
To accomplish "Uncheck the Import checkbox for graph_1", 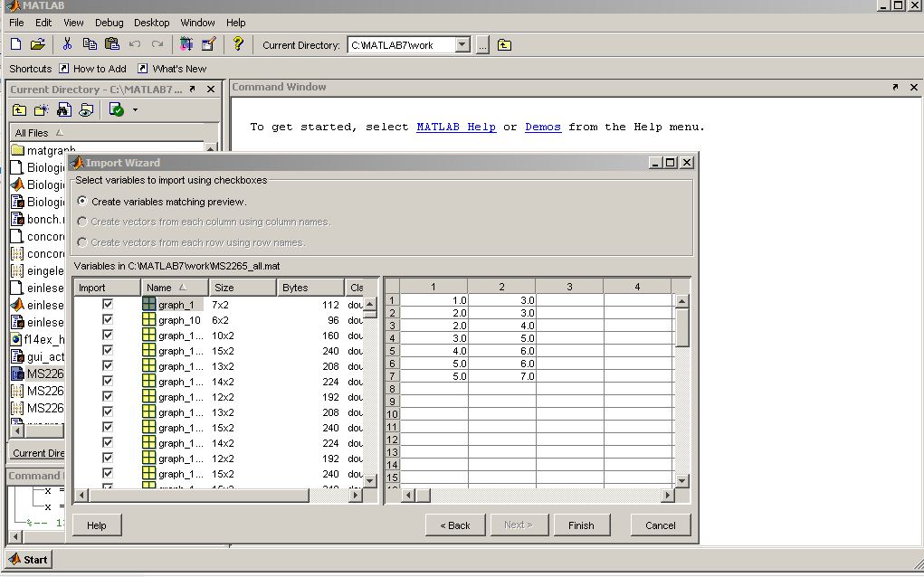I will click(108, 305).
